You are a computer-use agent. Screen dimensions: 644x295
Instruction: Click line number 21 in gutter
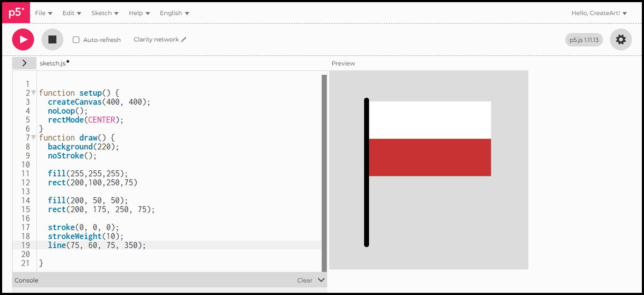point(25,263)
